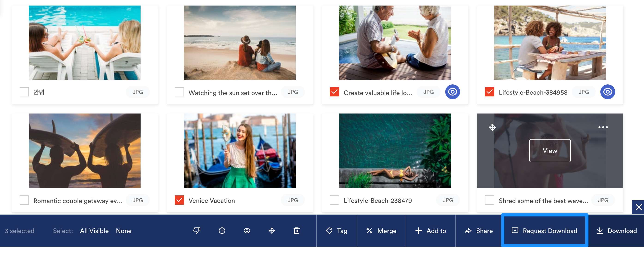Click the JPG tag on the 안녕 card

coord(138,92)
